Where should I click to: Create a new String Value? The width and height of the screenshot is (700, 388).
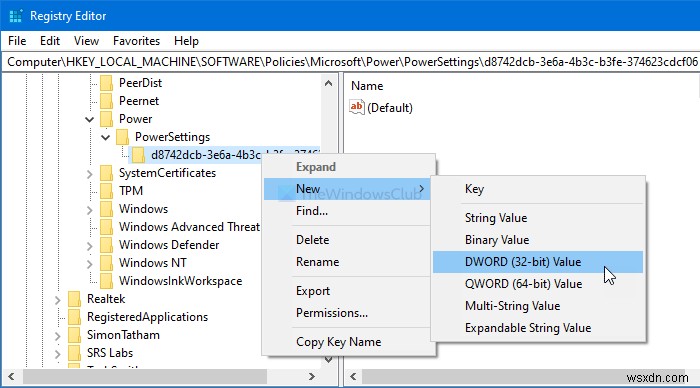tap(538, 218)
